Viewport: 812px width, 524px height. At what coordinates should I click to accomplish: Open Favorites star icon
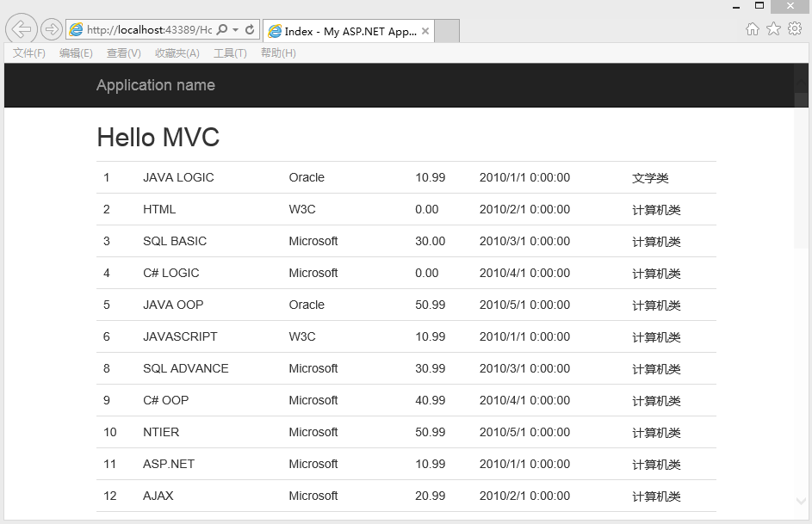pyautogui.click(x=773, y=29)
